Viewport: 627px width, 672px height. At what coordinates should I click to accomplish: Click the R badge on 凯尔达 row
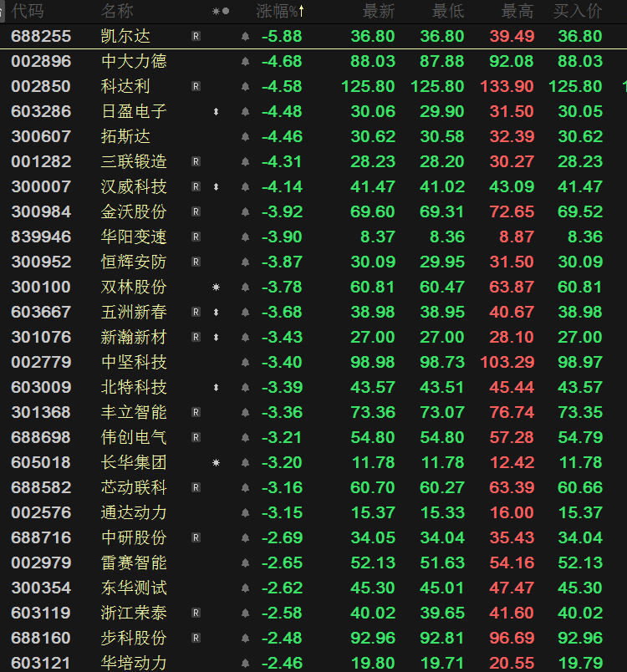pyautogui.click(x=196, y=37)
